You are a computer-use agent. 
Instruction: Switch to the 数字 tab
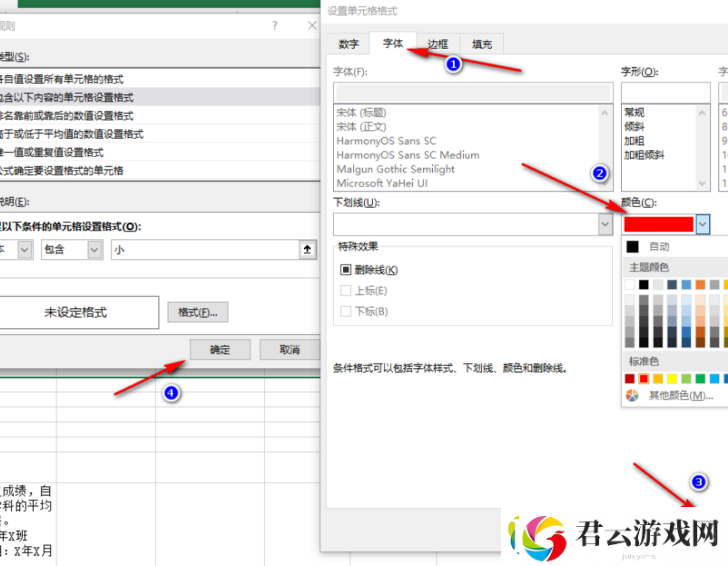click(x=349, y=45)
